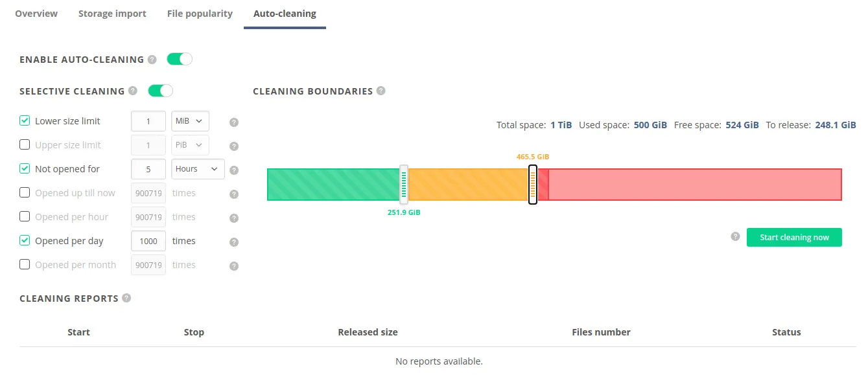
Task: Open the ENABLE AUTO-CLEANING help tooltip icon
Action: click(152, 59)
